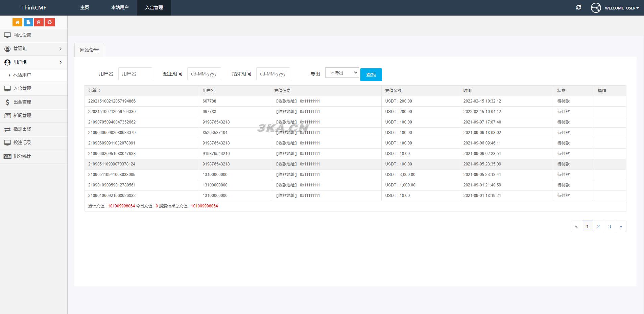Click the refresh icon in top bar
The width and height of the screenshot is (644, 314).
[x=579, y=7]
